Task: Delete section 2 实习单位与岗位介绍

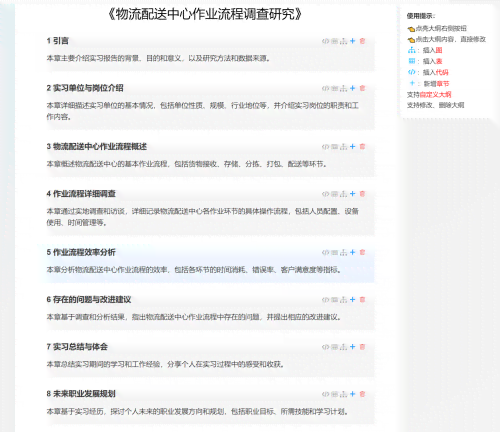Action: tap(363, 88)
